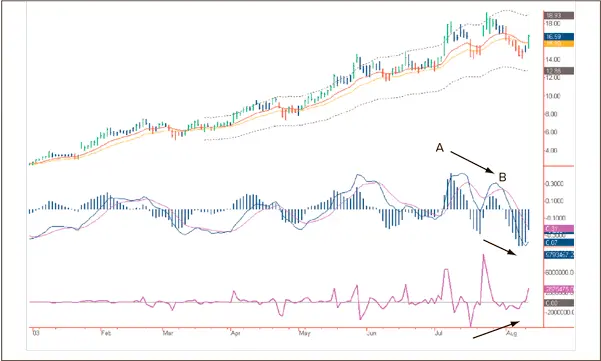The image size is (601, 361).
Task: Click the 10.00 price axis label
Action: tap(552, 96)
